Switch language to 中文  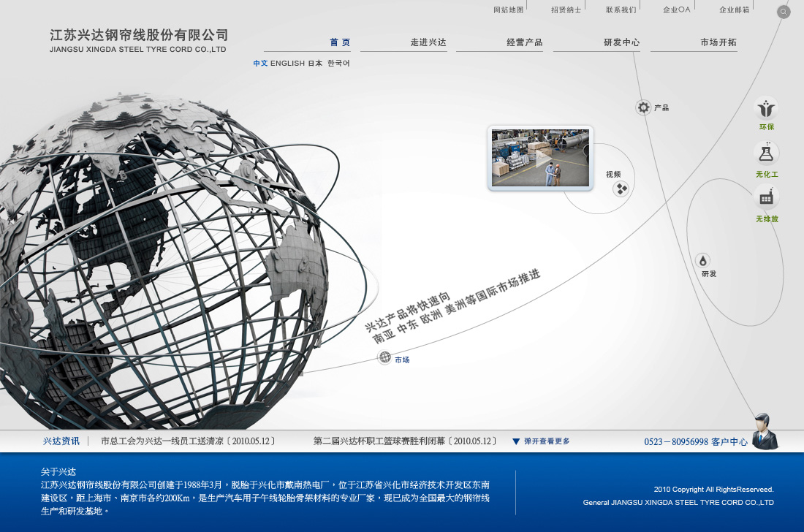260,63
